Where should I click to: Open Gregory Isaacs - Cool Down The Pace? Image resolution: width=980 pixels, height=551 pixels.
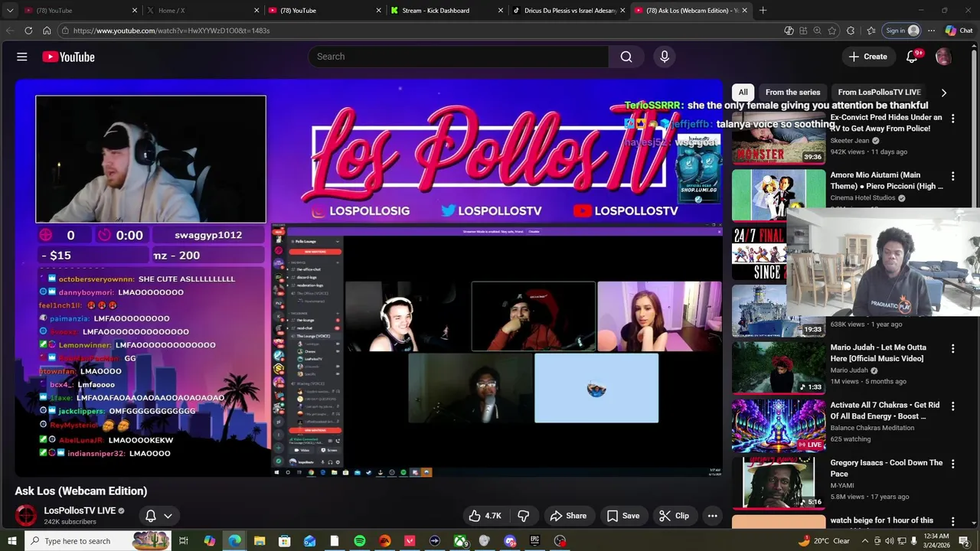[x=887, y=468]
